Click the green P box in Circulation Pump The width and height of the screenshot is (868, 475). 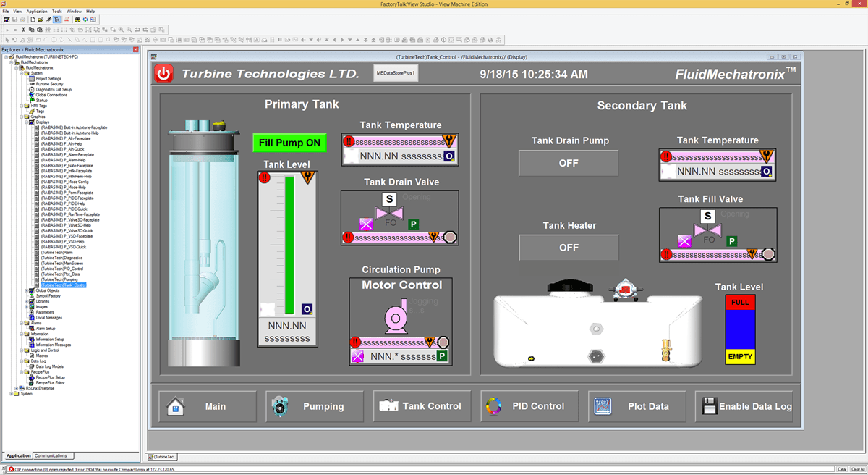pyautogui.click(x=442, y=356)
